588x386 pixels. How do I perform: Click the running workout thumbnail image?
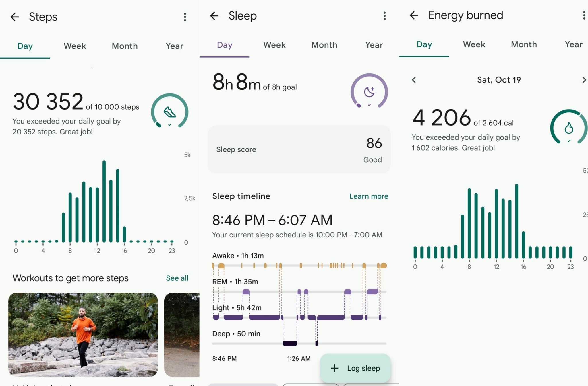point(84,334)
